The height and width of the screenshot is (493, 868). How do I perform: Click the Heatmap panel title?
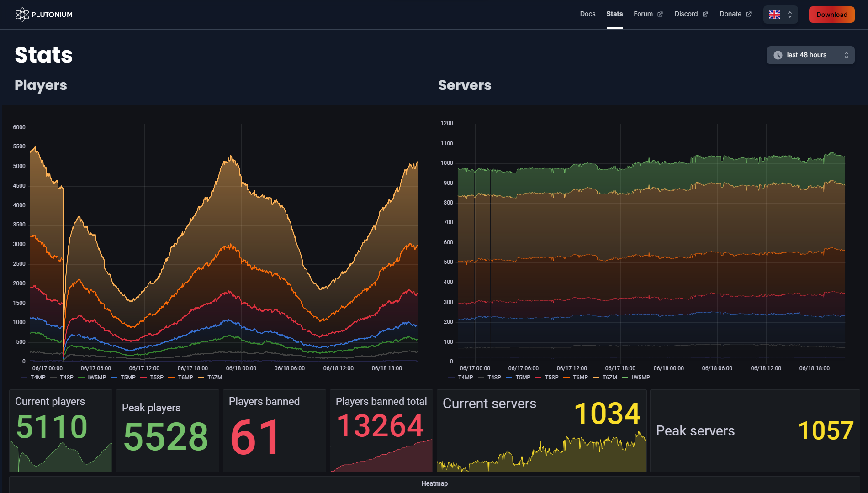434,483
